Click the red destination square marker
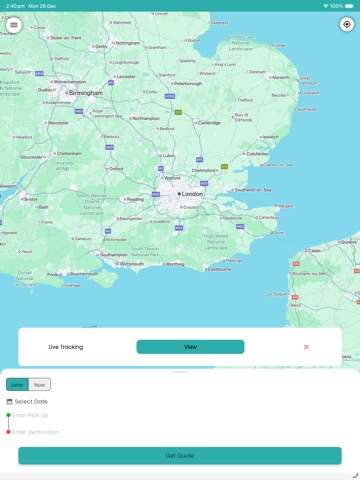This screenshot has height=480, width=360. (8, 432)
